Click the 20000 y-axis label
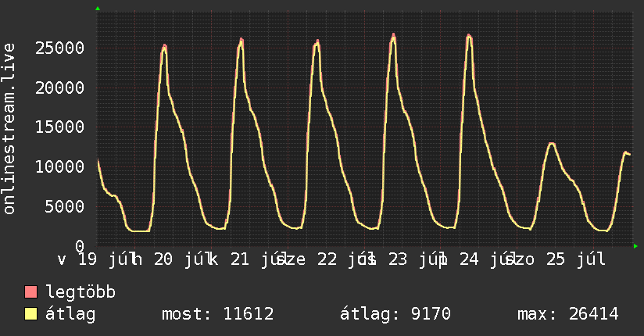This screenshot has height=336, width=644. click(x=59, y=88)
